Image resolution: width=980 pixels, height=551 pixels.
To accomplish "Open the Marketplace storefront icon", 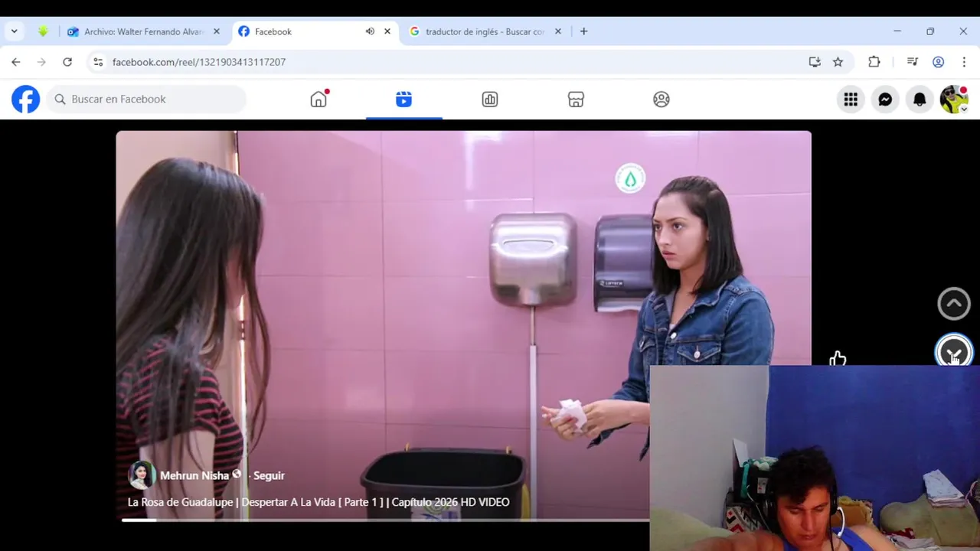I will click(x=576, y=99).
